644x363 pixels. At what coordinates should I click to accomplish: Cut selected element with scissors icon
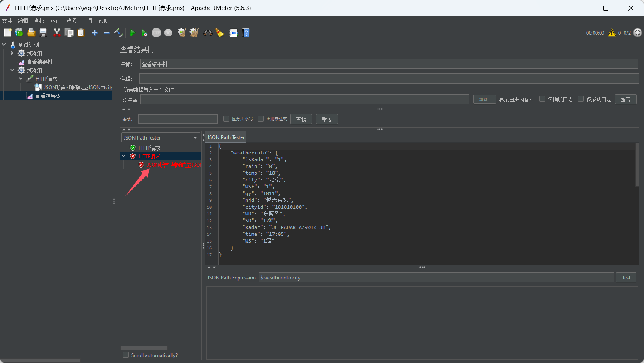(x=57, y=33)
